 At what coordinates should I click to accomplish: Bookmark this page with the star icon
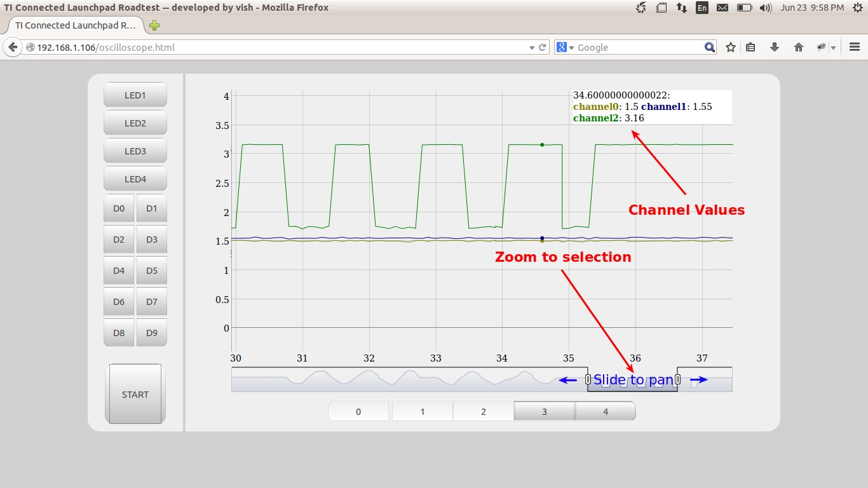click(731, 48)
